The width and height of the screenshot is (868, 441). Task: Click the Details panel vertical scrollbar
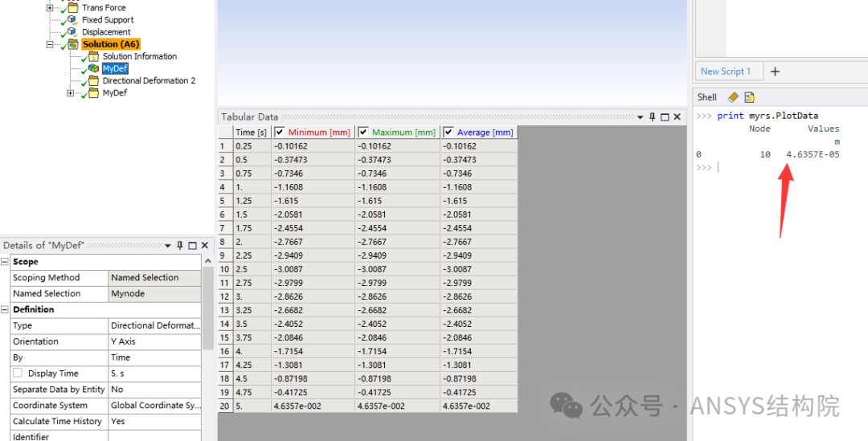(208, 308)
